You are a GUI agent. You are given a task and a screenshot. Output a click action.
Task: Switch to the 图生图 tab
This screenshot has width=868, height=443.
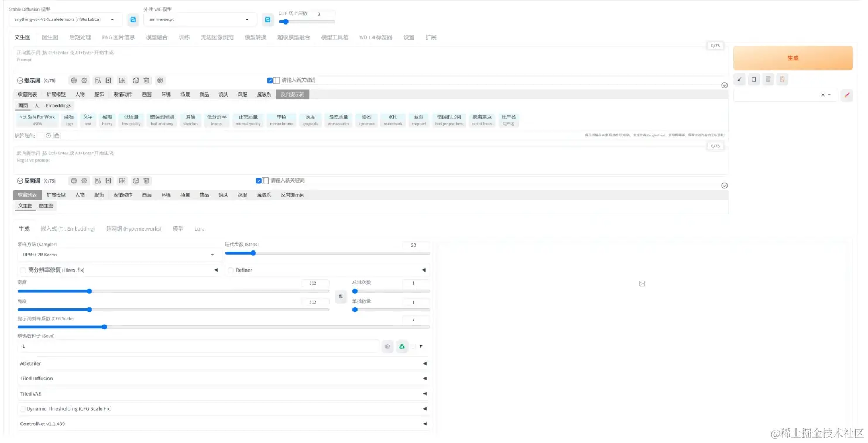click(x=50, y=37)
